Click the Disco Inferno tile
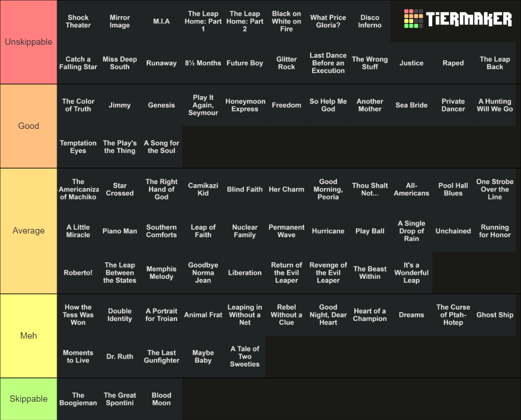This screenshot has width=521, height=420. [370, 21]
